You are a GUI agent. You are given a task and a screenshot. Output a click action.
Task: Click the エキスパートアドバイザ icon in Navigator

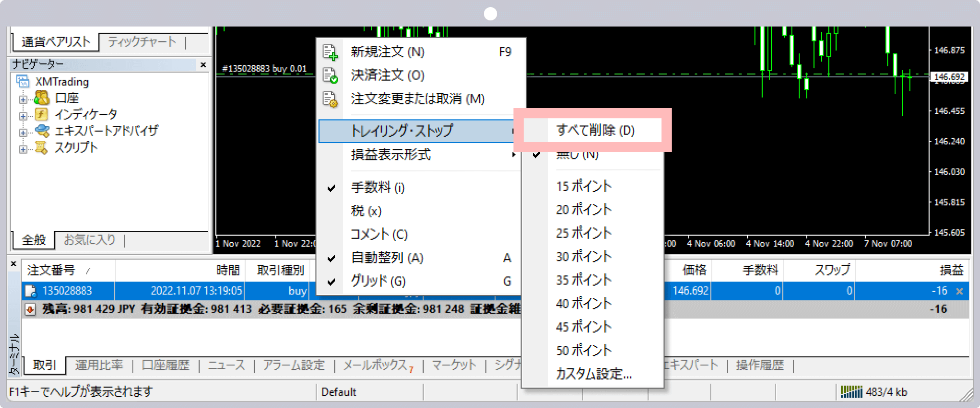pyautogui.click(x=42, y=131)
